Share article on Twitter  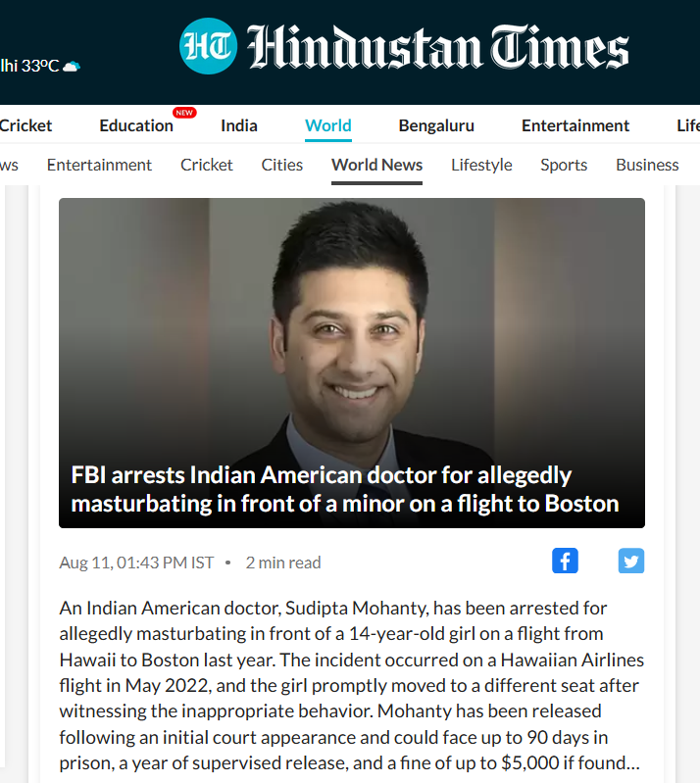pyautogui.click(x=631, y=561)
